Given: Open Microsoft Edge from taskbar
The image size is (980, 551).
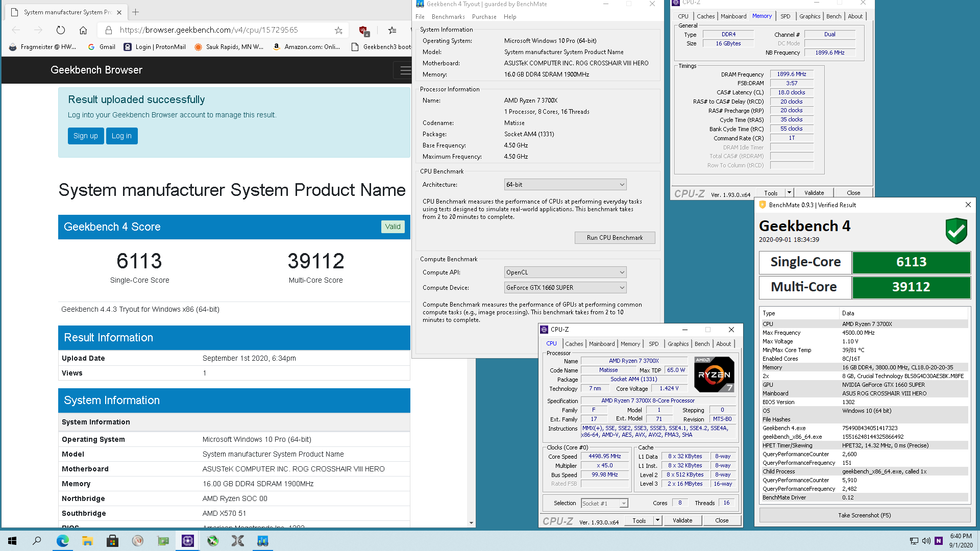Looking at the screenshot, I should pos(62,541).
